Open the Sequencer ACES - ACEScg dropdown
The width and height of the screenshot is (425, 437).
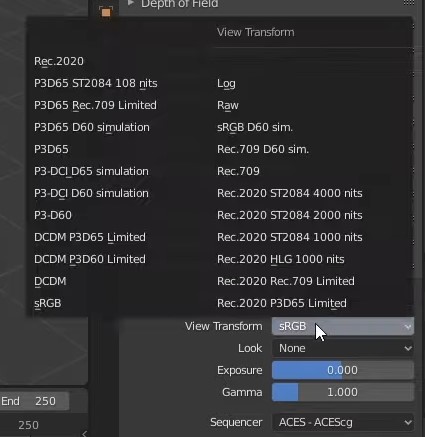tap(343, 422)
